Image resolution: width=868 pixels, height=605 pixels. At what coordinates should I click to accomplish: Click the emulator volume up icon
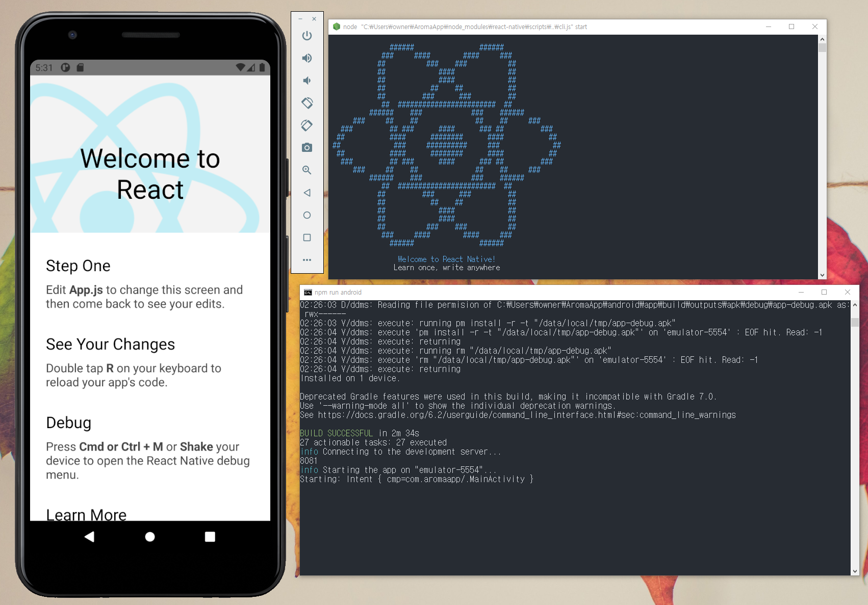[307, 58]
